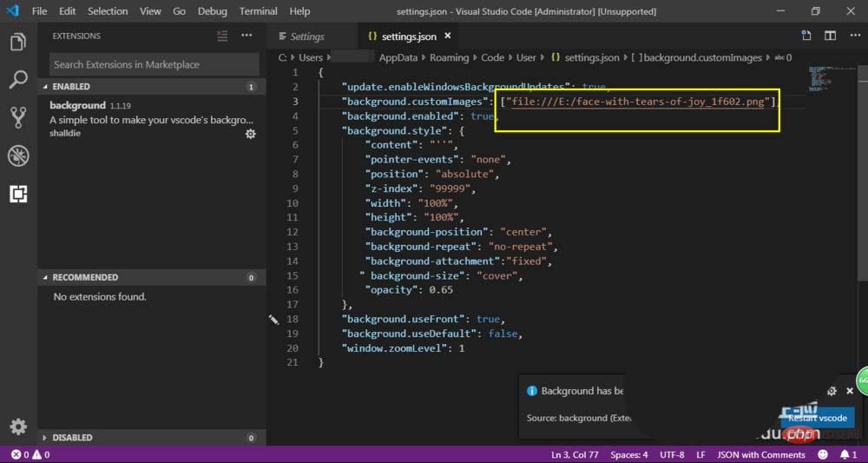Click the VS Code logo icon
Viewport: 868px width, 463px height.
(13, 11)
